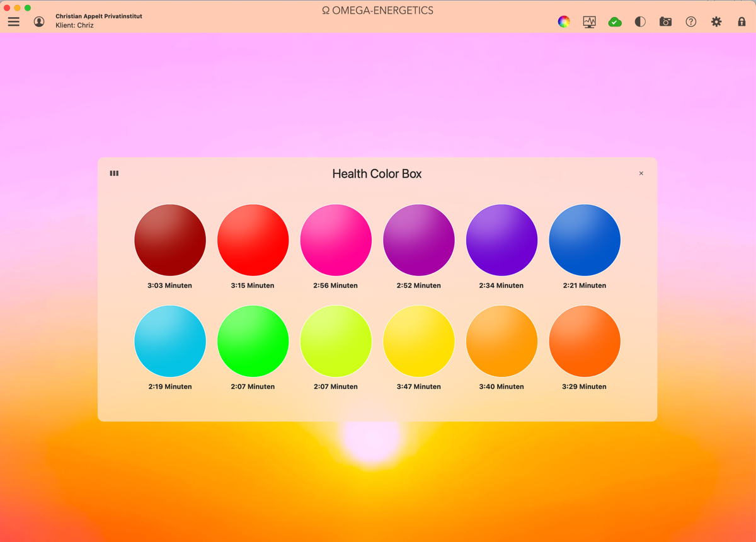756x542 pixels.
Task: Open the hamburger main menu
Action: 13,21
